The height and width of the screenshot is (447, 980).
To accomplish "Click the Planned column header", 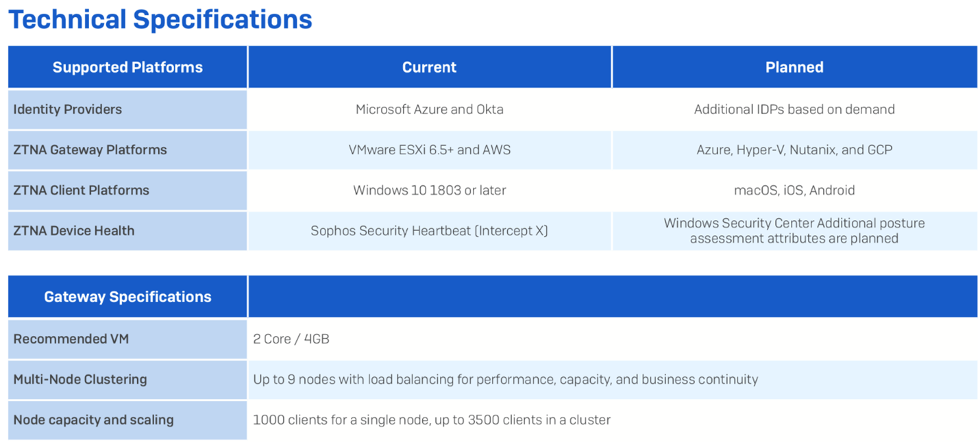I will (x=794, y=67).
